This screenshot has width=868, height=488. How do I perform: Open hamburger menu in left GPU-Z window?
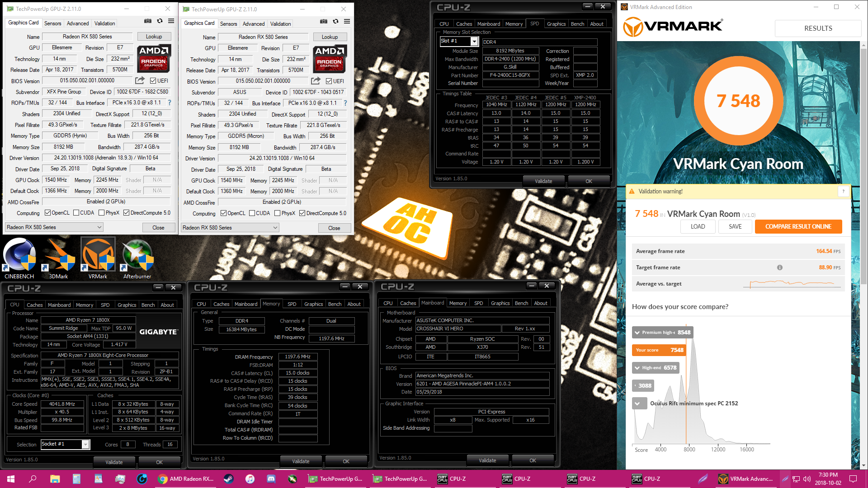click(171, 21)
